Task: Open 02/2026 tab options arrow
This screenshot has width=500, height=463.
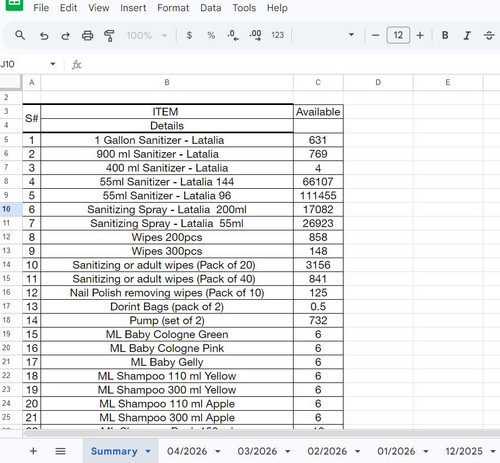Action: coord(357,451)
